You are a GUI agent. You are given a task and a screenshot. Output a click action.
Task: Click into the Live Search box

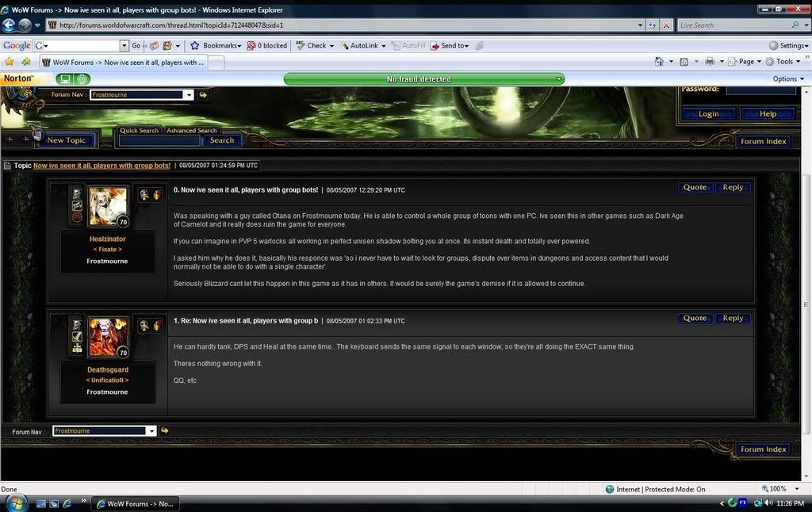(733, 25)
